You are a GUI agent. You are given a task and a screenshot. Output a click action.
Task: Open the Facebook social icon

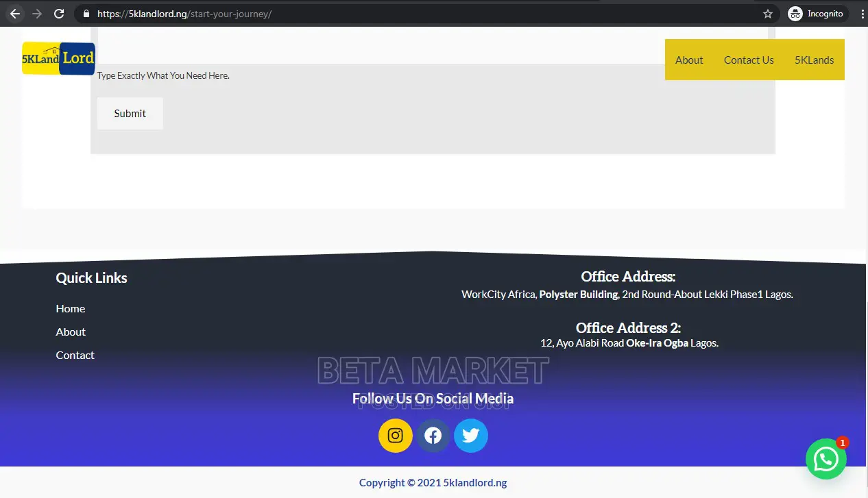pos(433,436)
